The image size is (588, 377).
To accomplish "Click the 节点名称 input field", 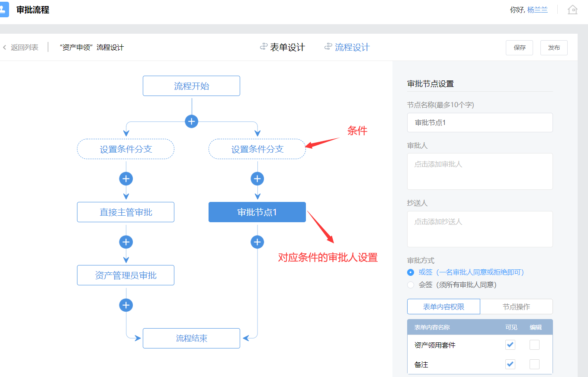I will point(480,122).
